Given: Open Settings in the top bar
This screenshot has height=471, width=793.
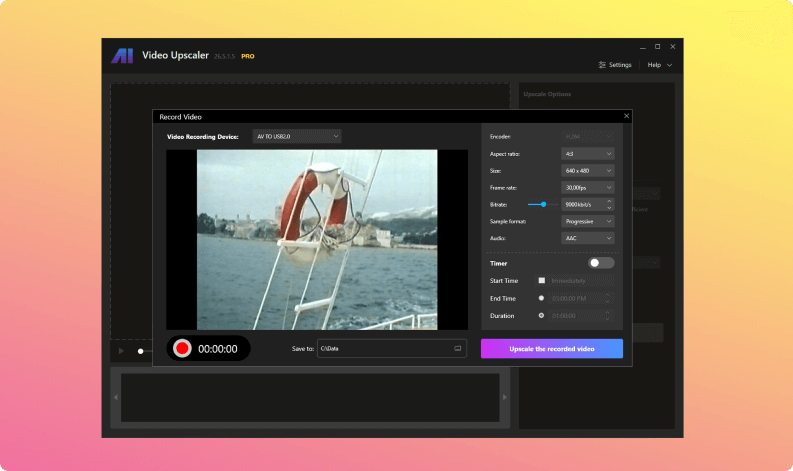Looking at the screenshot, I should (x=615, y=65).
